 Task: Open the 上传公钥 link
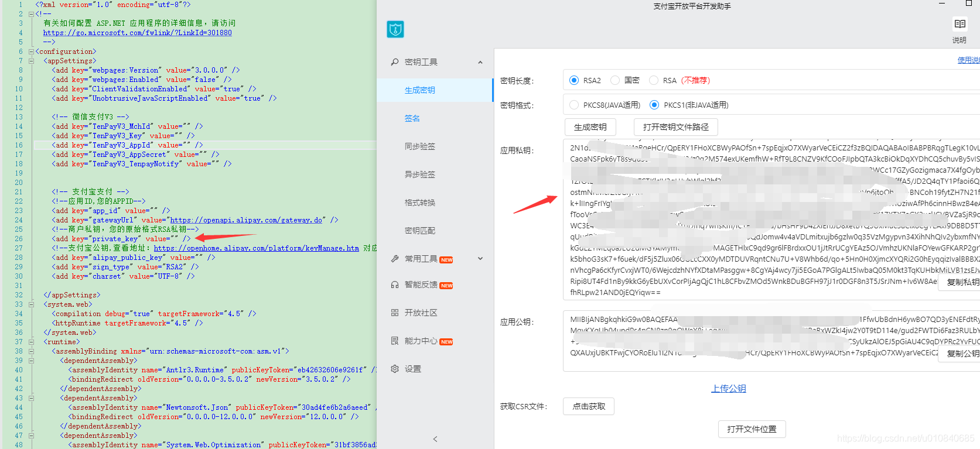(x=729, y=389)
